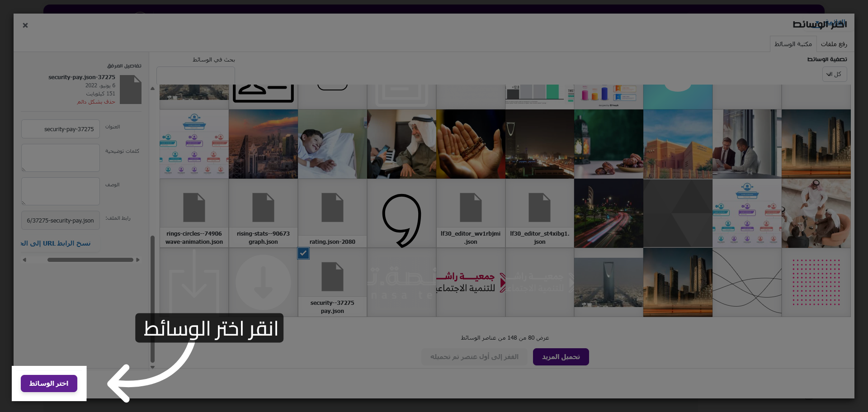Click the small up arrow near the attachment thumbnail

pyautogui.click(x=153, y=88)
